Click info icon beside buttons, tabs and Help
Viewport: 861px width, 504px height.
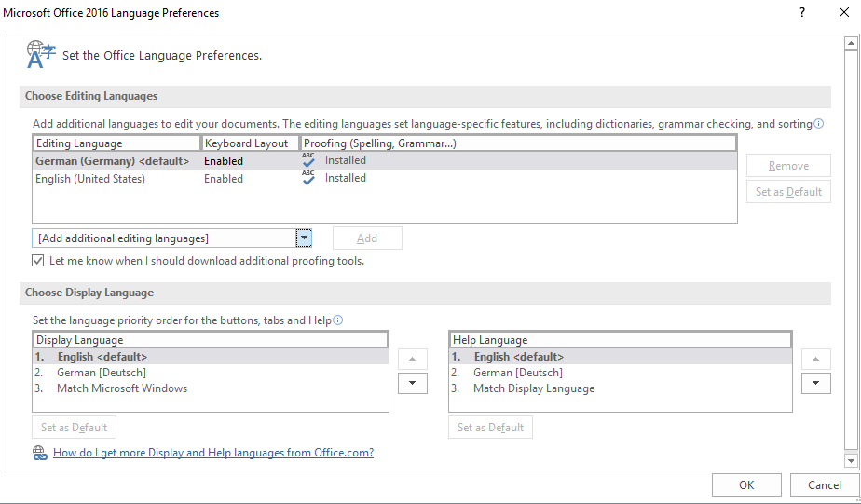point(338,320)
